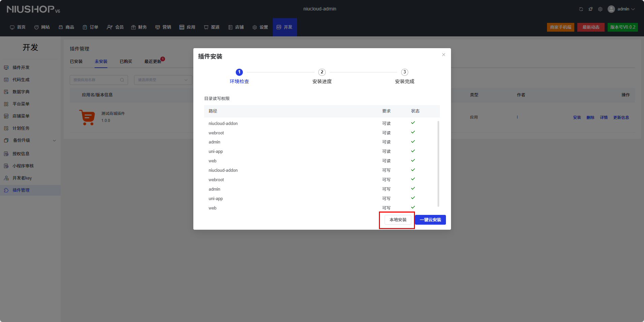The image size is (644, 322).
Task: Open the 请选择类型 dropdown
Action: coord(163,80)
